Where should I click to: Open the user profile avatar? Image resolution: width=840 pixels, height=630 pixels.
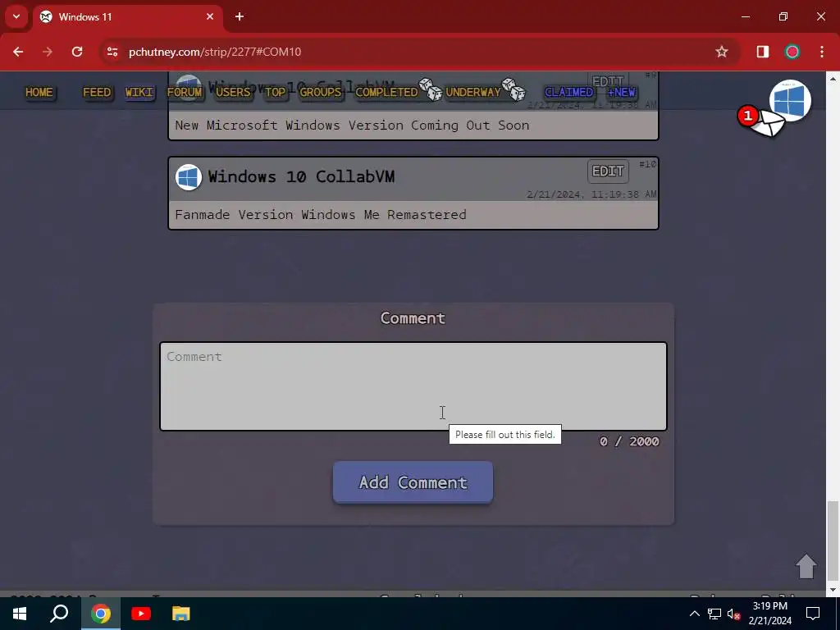(x=790, y=101)
